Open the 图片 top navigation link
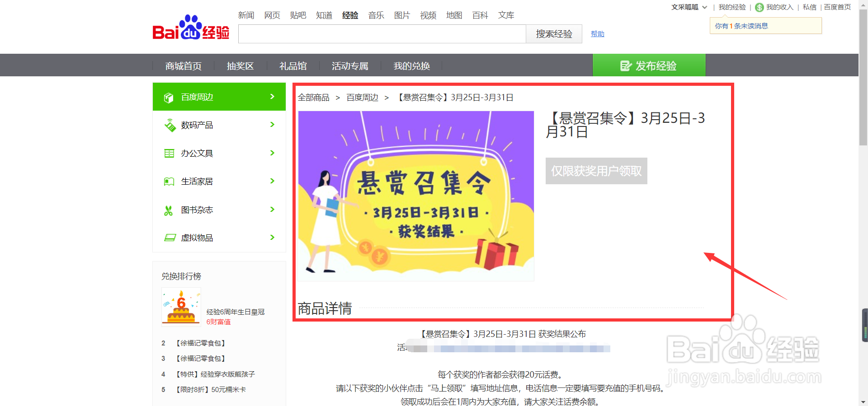The height and width of the screenshot is (406, 868). [x=402, y=15]
